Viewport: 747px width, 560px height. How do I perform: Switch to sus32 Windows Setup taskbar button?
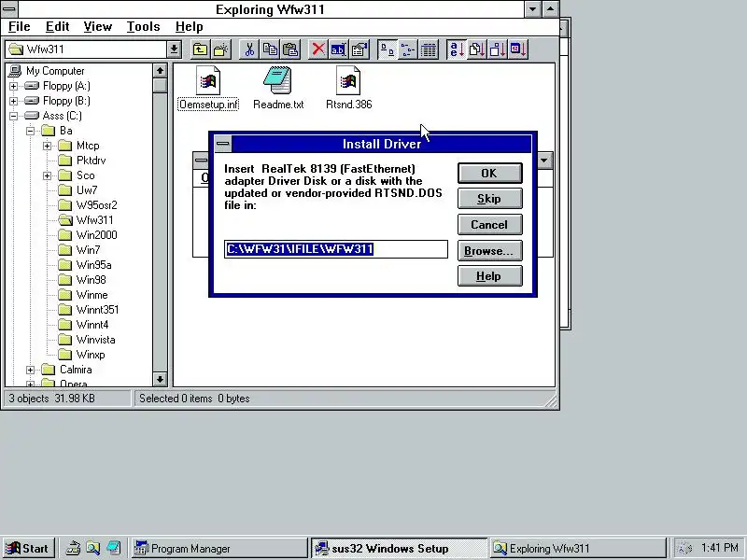[399, 549]
